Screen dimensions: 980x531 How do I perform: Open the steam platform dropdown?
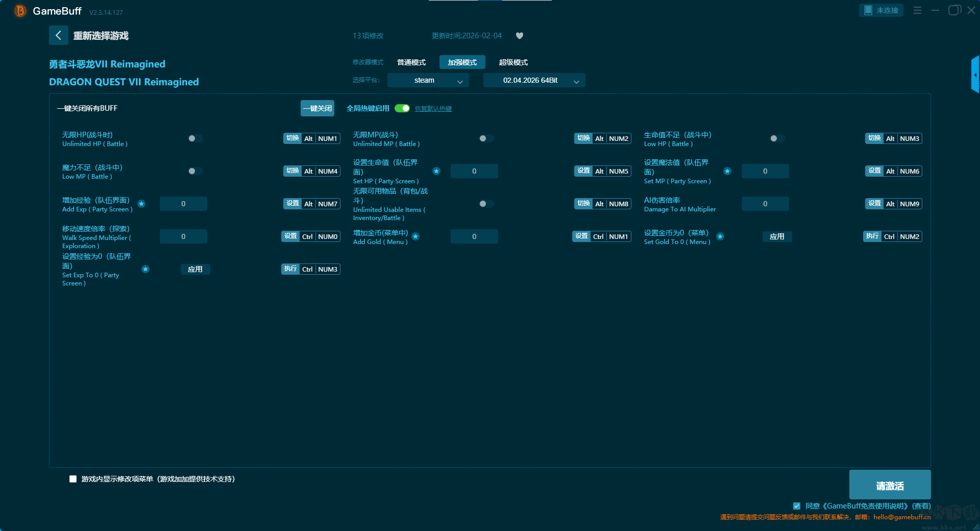tap(428, 81)
